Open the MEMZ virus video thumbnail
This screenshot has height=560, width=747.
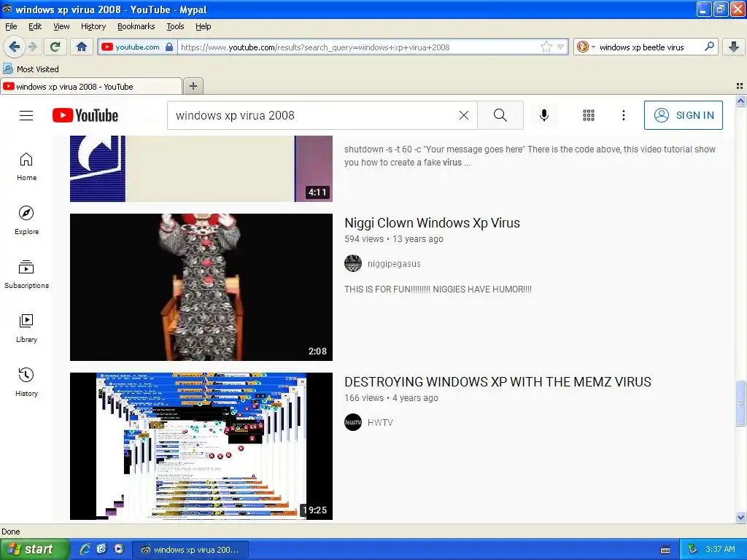pos(201,446)
